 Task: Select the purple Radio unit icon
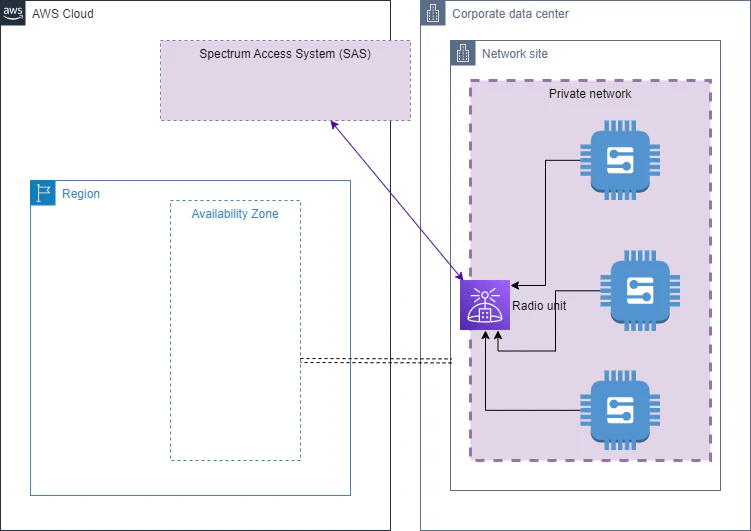(x=485, y=305)
